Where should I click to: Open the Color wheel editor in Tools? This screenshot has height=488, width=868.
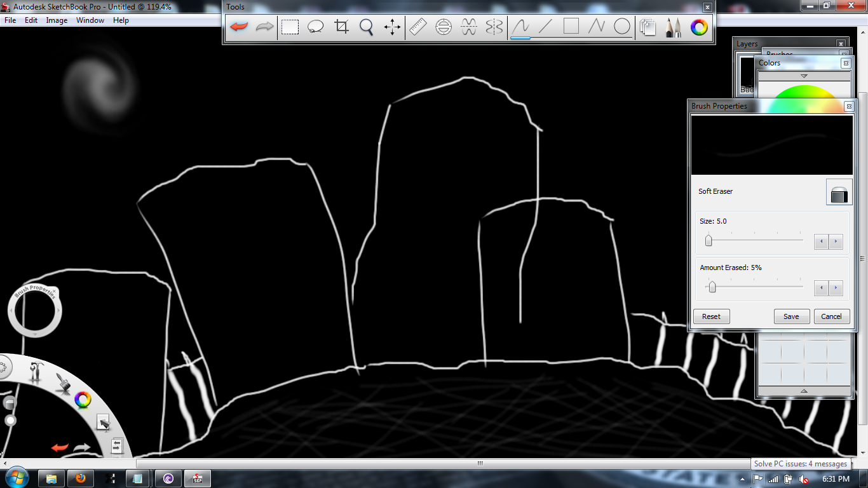[x=700, y=27]
